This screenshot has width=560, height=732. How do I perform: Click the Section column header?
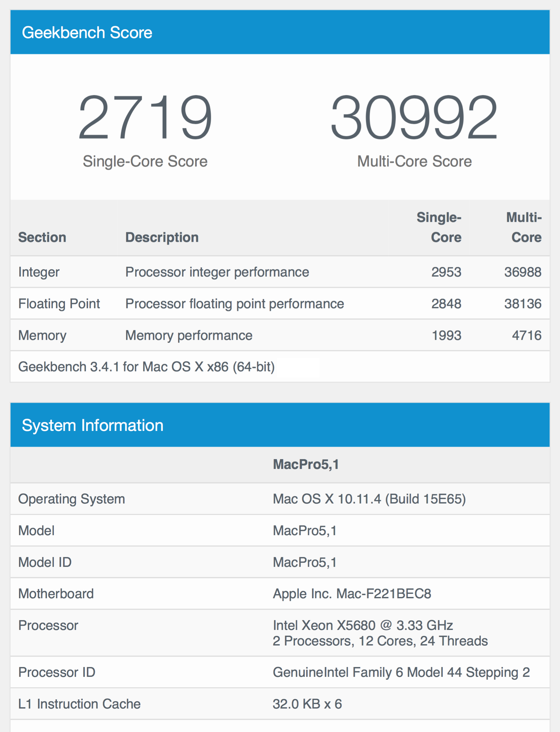[42, 237]
